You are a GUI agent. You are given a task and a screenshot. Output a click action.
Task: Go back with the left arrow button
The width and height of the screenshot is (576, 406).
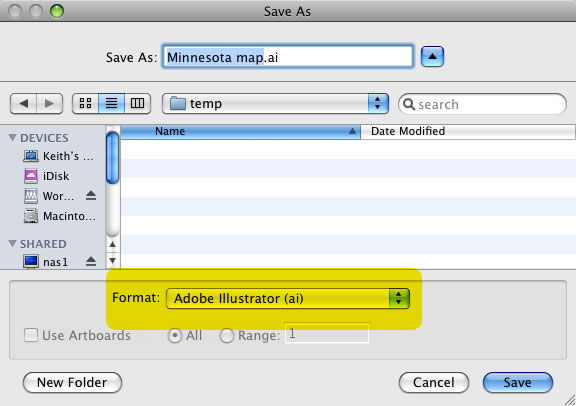(x=24, y=104)
